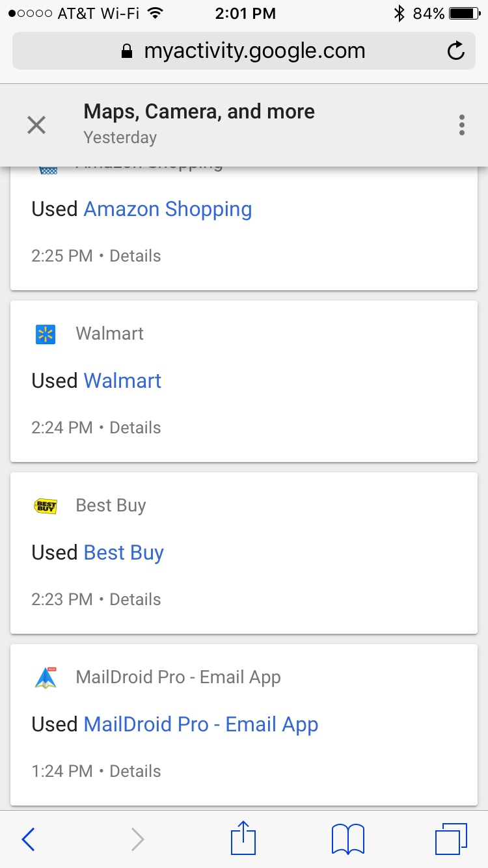Tap the Safari reload page icon
This screenshot has height=868, width=488.
[456, 51]
